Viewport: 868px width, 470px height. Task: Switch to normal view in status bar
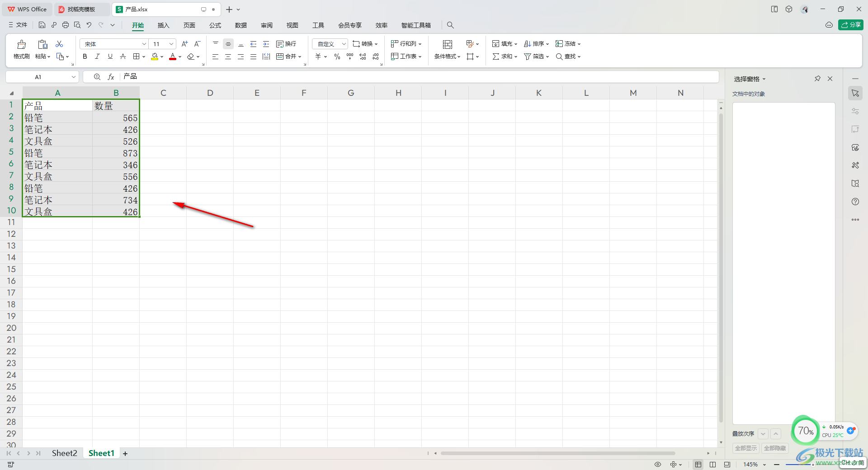click(698, 464)
